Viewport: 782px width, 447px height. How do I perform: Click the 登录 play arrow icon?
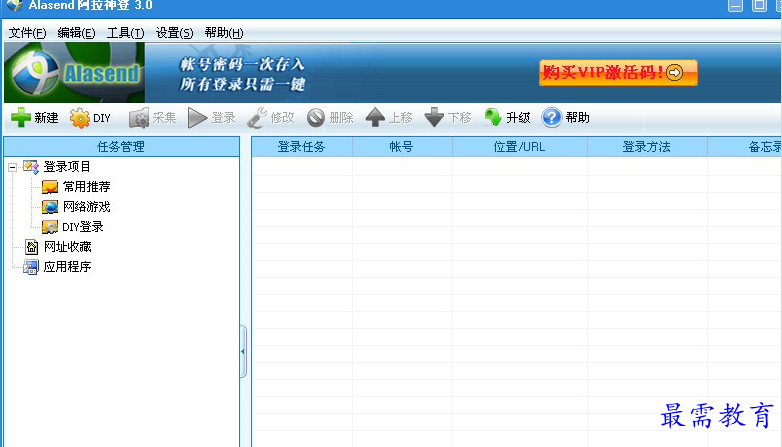tap(197, 118)
